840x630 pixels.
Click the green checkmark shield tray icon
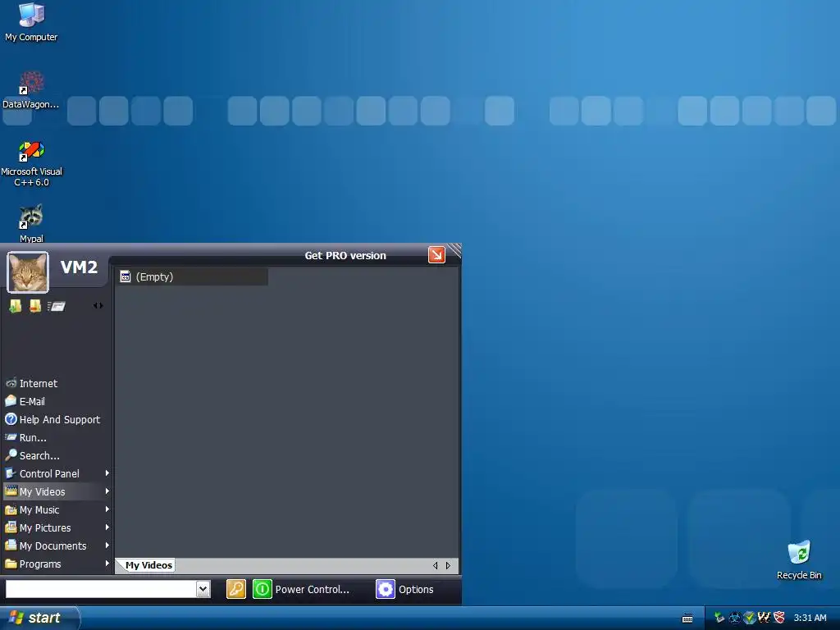750,618
